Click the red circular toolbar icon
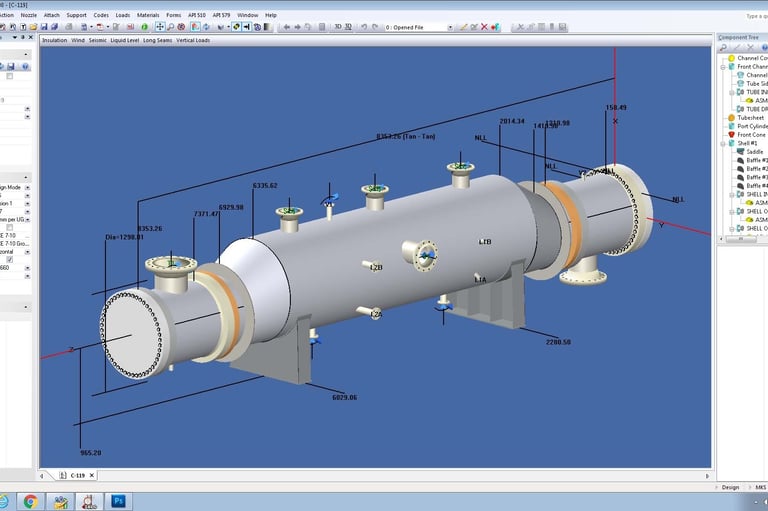 (x=181, y=27)
